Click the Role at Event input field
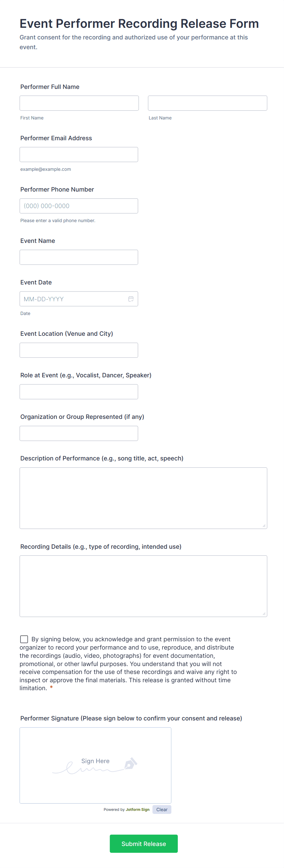This screenshot has height=868, width=284. point(79,392)
